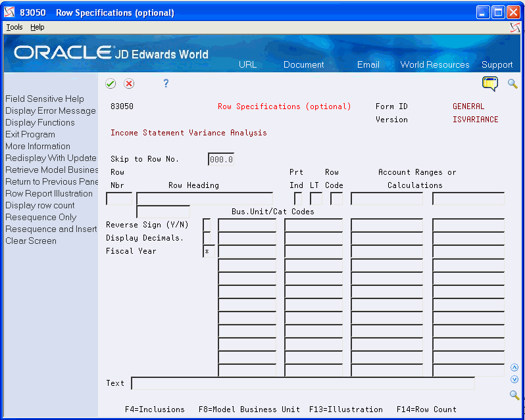Click the scroll up arrow icon
Image resolution: width=525 pixels, height=420 pixels.
(514, 368)
